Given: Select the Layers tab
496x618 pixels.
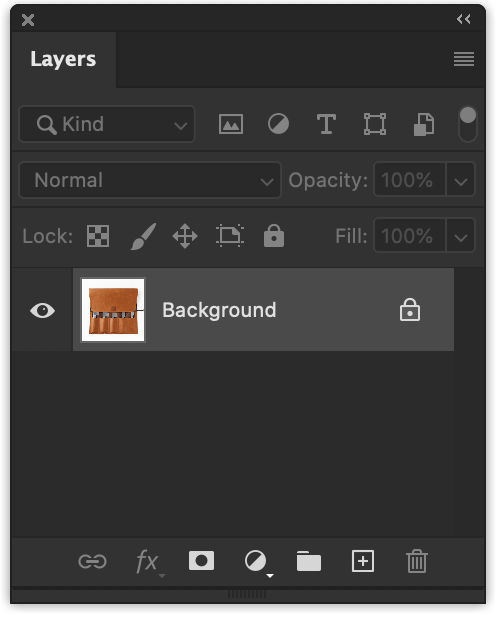Looking at the screenshot, I should (63, 59).
